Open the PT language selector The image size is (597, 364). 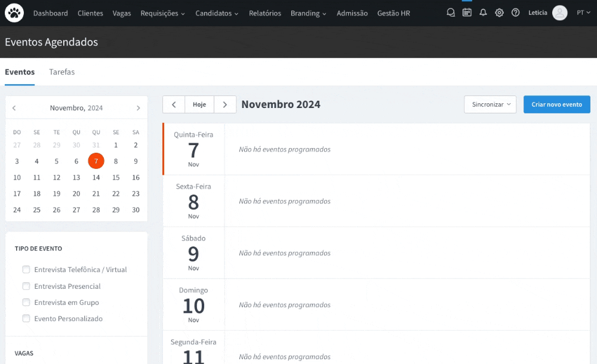pyautogui.click(x=583, y=13)
